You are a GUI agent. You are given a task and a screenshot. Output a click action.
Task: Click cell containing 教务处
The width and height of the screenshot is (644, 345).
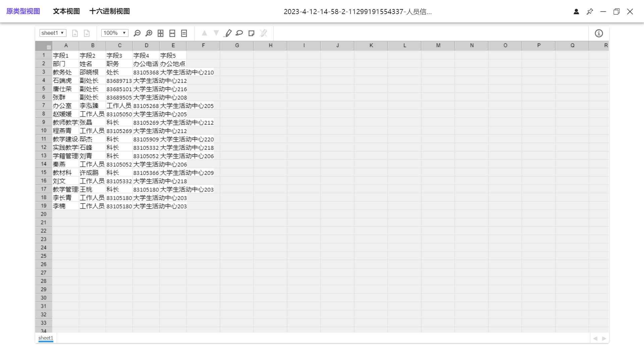66,72
